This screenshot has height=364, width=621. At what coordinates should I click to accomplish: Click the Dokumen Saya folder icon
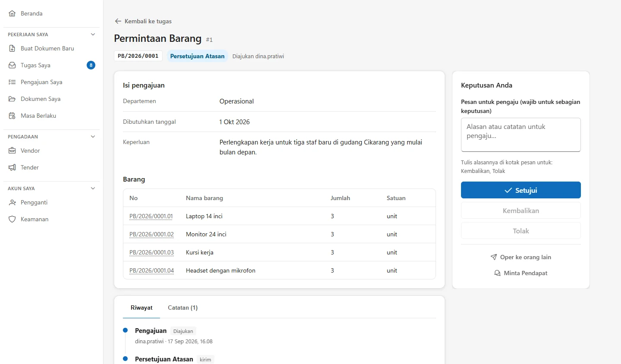12,99
